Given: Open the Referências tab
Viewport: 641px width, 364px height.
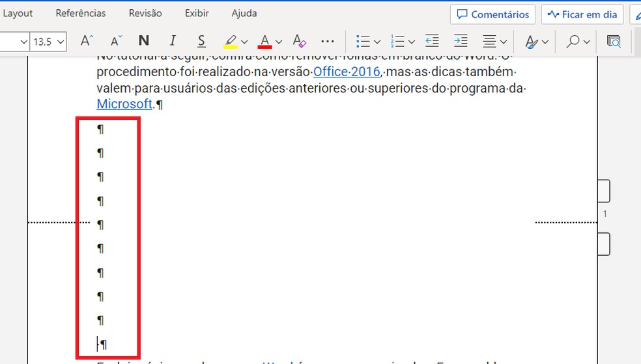Looking at the screenshot, I should [81, 14].
